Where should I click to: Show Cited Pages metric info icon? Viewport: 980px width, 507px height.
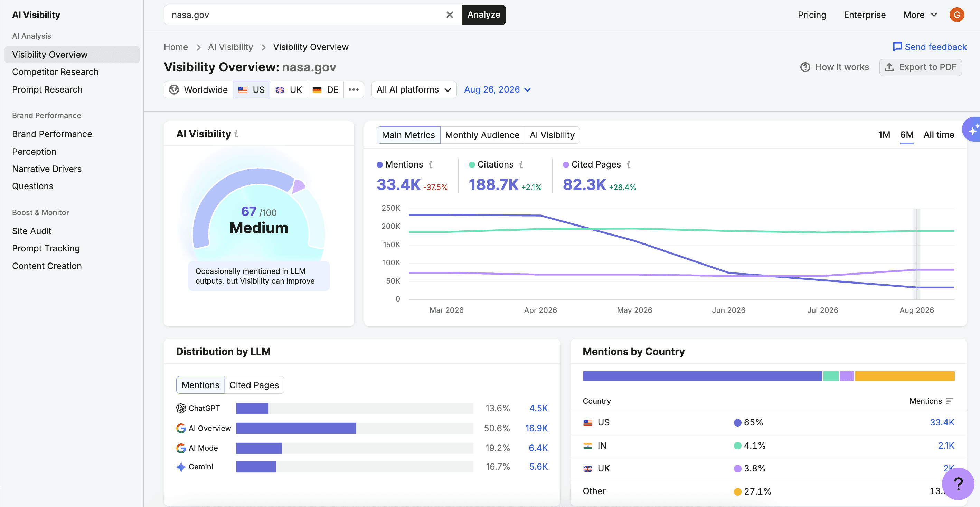629,165
